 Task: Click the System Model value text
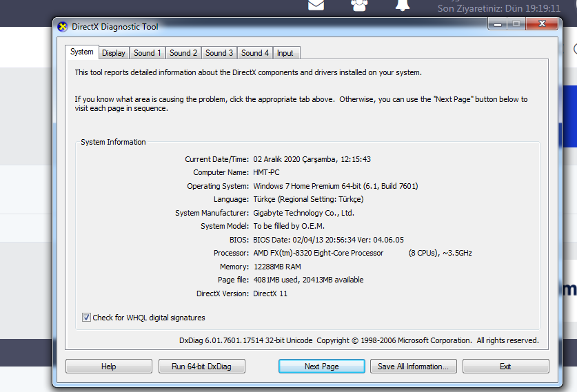click(289, 226)
